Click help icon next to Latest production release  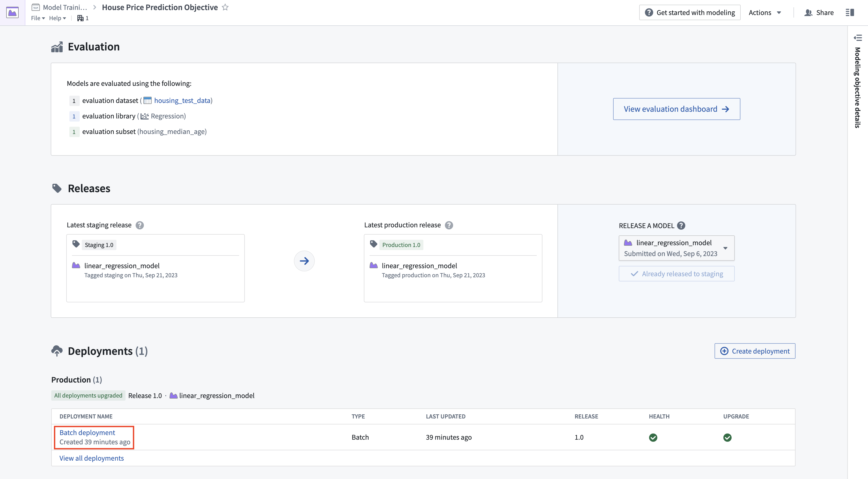coord(449,225)
